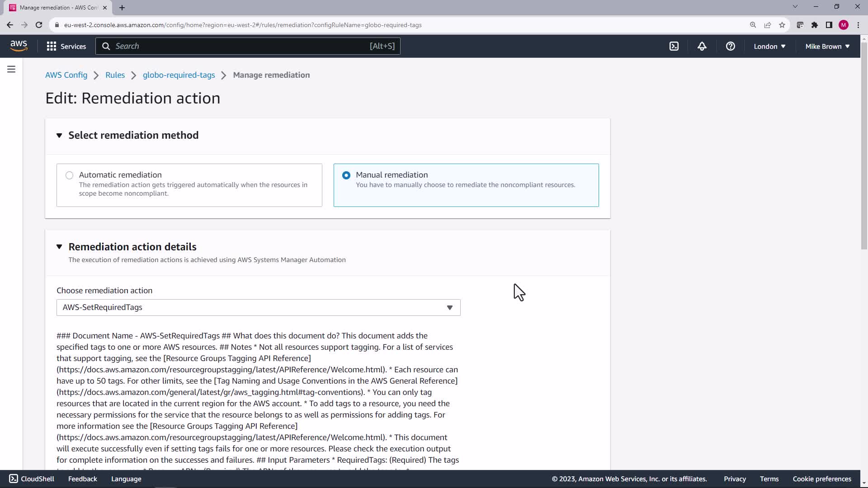Reload the page with refresh icon

(39, 25)
